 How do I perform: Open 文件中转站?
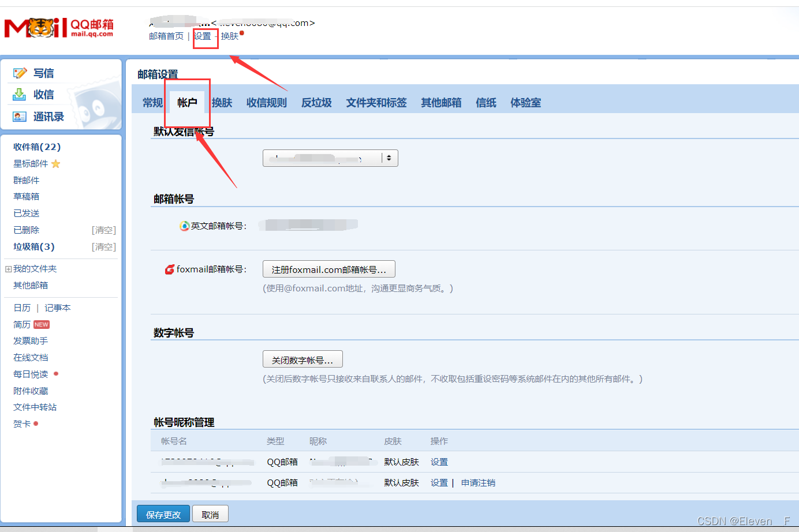pos(35,407)
